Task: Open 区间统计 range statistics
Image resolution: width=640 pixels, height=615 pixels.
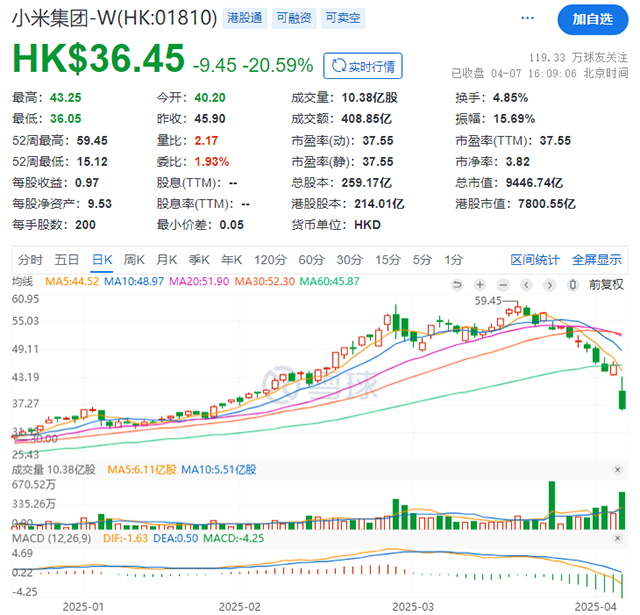Action: (535, 260)
